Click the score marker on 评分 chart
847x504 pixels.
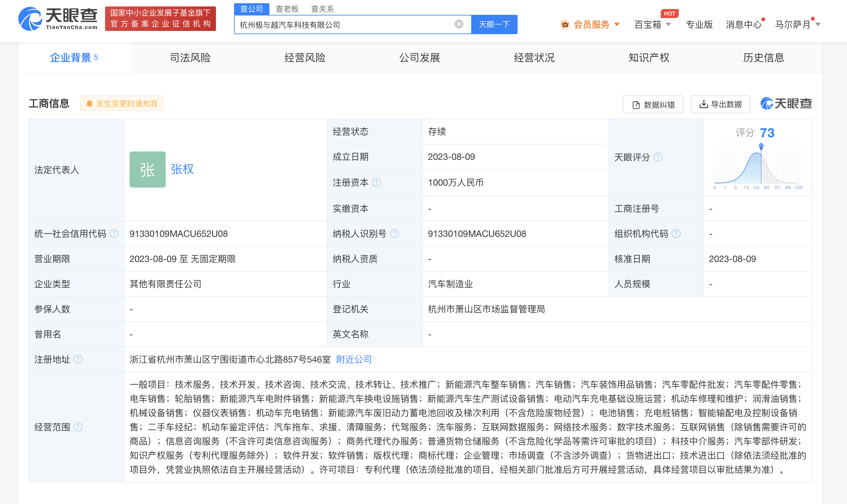tap(761, 146)
